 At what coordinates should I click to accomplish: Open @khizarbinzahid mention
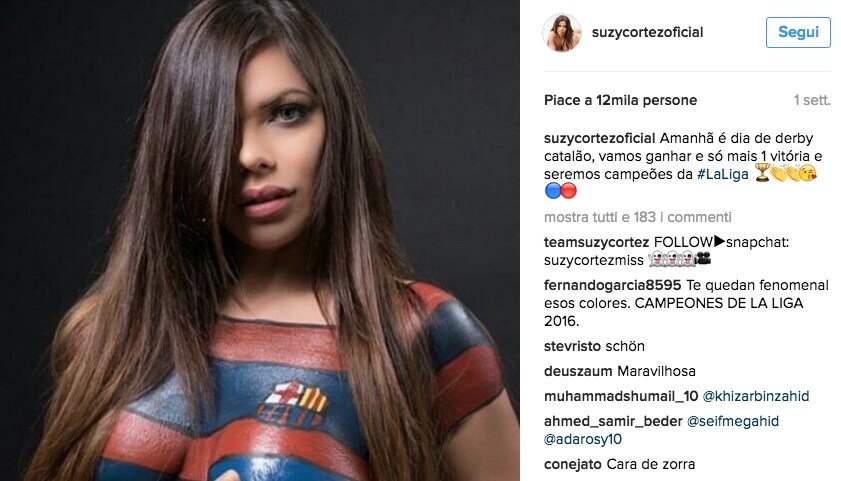coord(756,396)
